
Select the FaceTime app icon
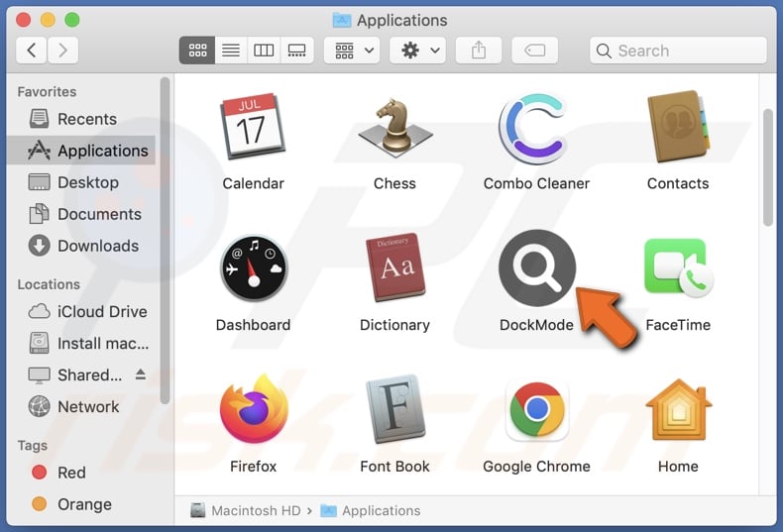(x=678, y=267)
